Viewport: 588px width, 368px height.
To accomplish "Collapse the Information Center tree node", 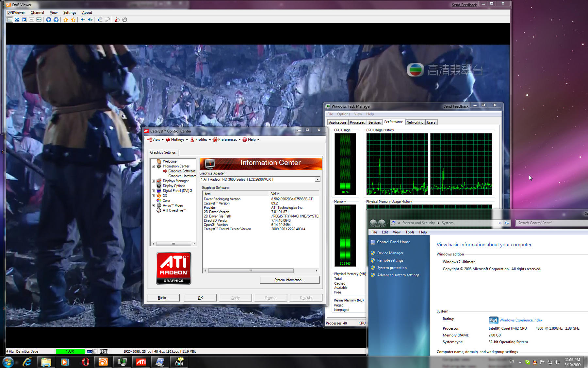I will pos(153,166).
